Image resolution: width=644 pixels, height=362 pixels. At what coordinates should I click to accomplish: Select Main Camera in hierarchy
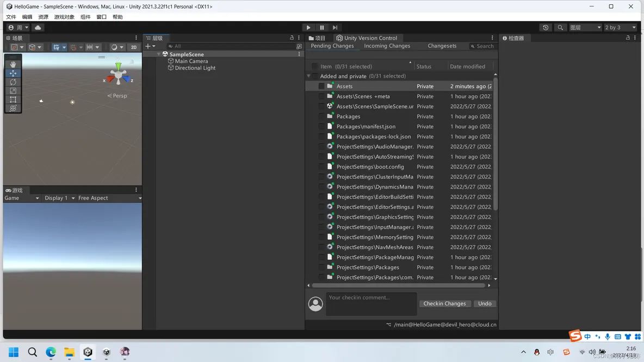[191, 61]
